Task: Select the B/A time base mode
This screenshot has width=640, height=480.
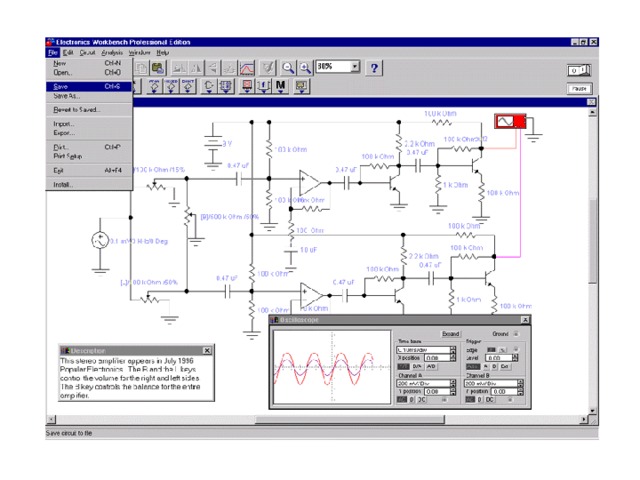Action: pyautogui.click(x=417, y=367)
